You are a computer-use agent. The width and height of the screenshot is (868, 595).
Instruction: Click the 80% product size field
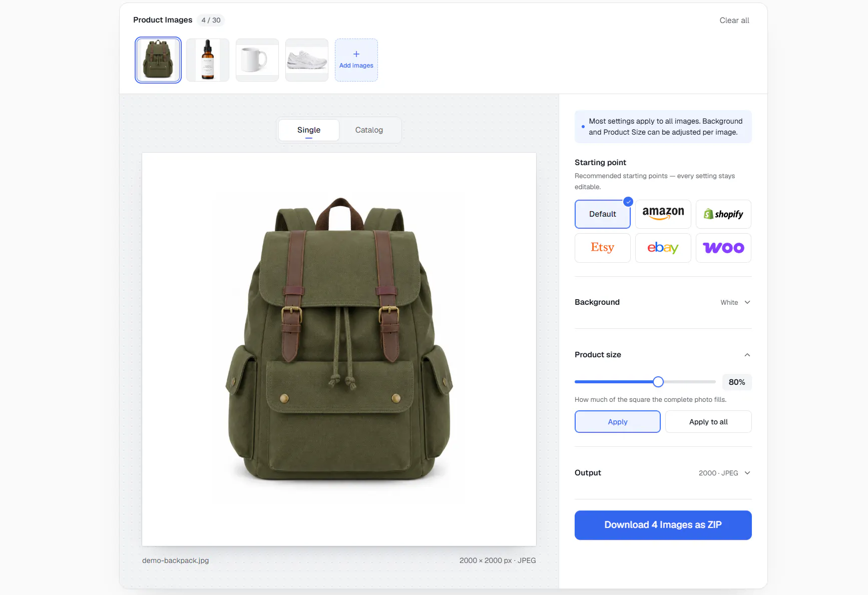(x=737, y=382)
